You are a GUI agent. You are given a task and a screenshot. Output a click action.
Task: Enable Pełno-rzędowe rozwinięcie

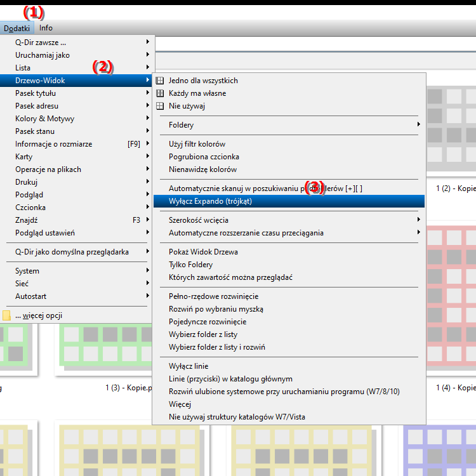coord(289,296)
